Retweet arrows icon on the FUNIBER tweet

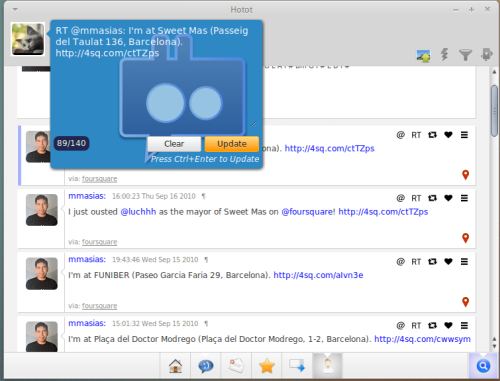[432, 262]
